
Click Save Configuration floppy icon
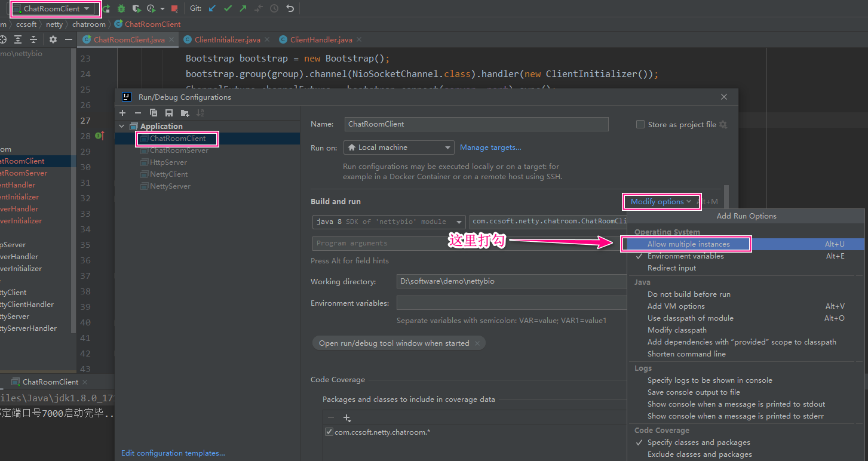tap(169, 113)
